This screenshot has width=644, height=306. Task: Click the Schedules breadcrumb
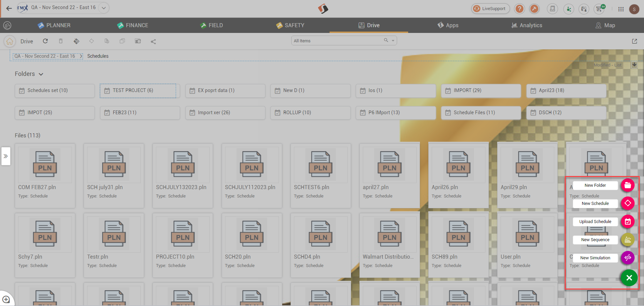tap(98, 56)
